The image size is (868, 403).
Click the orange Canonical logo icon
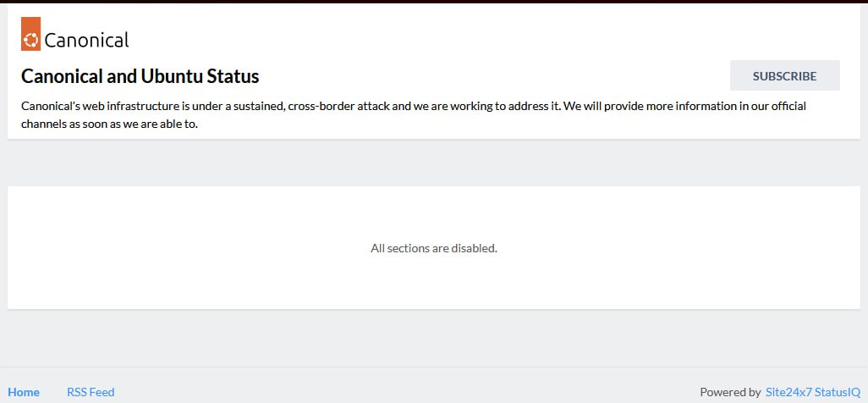pos(31,34)
